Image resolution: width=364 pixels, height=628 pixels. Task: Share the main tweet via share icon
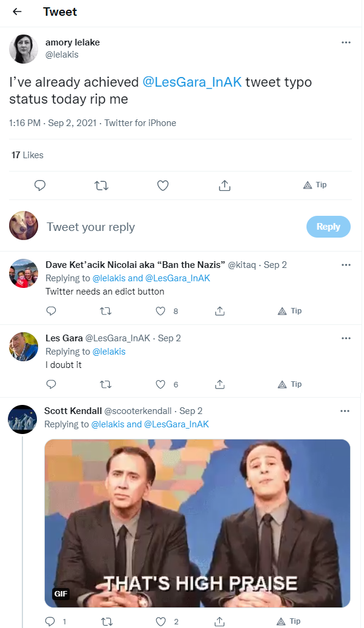click(x=225, y=185)
